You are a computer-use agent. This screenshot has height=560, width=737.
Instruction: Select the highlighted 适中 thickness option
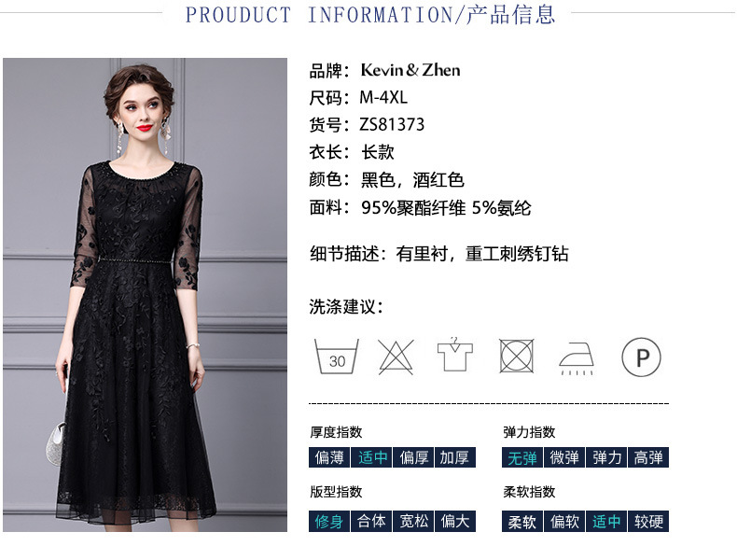(372, 457)
